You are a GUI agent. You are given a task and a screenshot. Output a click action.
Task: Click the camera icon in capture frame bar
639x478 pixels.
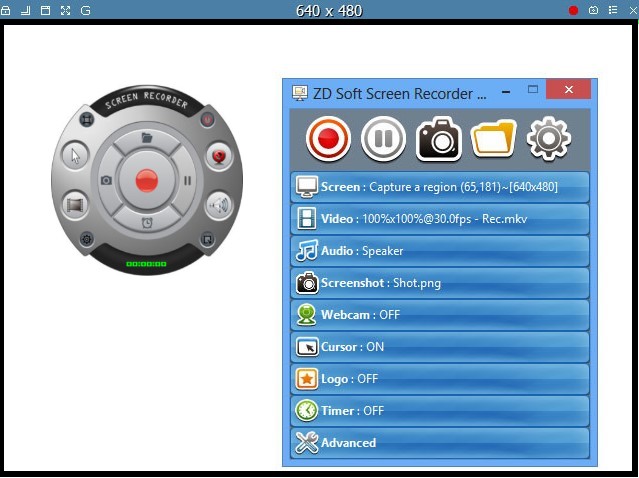(x=593, y=10)
